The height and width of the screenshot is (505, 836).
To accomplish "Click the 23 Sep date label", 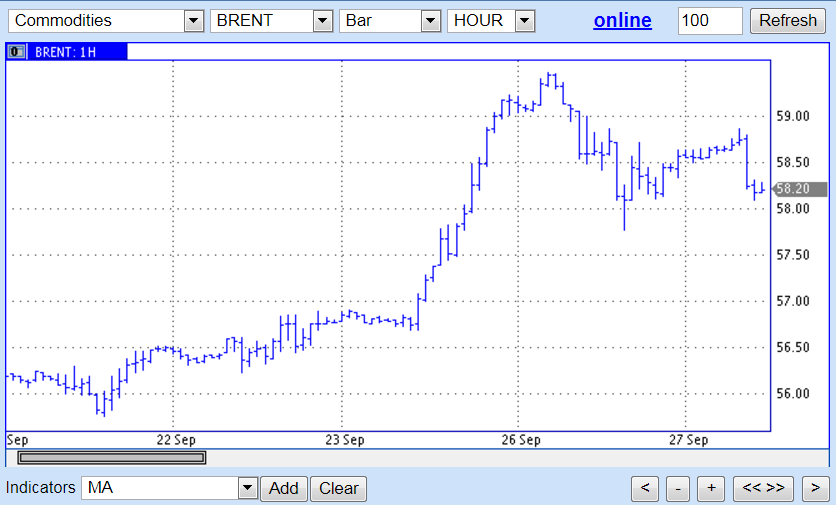I will (345, 440).
